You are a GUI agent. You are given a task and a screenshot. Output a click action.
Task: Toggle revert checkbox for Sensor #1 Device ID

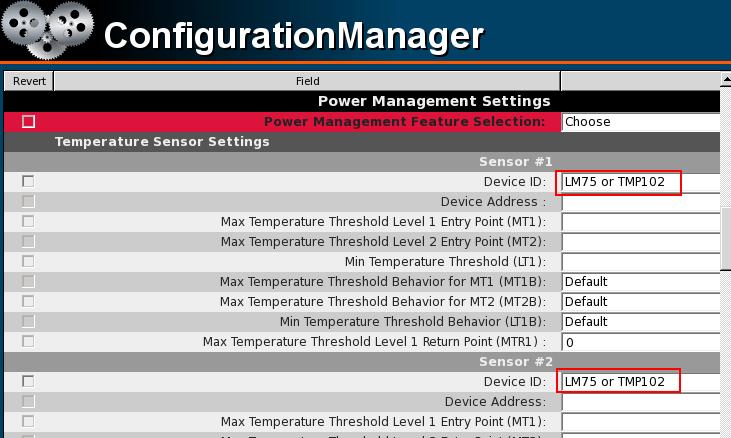(x=28, y=181)
